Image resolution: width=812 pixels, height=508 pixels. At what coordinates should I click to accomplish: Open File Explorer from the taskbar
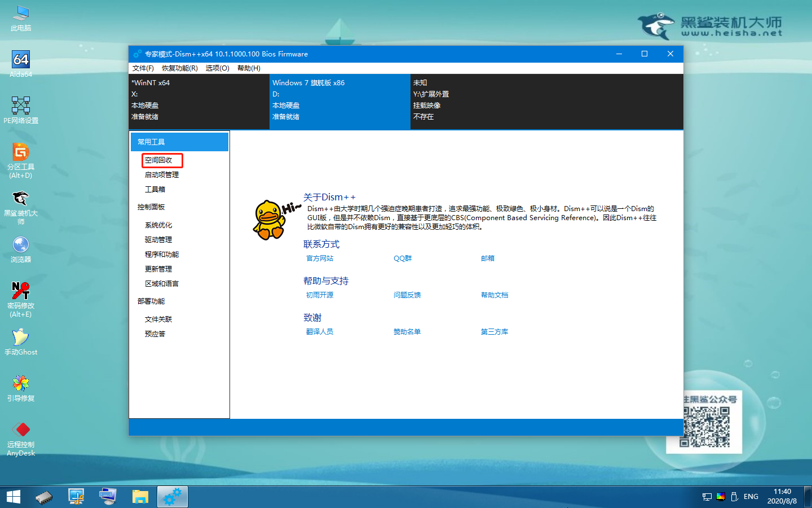click(140, 497)
